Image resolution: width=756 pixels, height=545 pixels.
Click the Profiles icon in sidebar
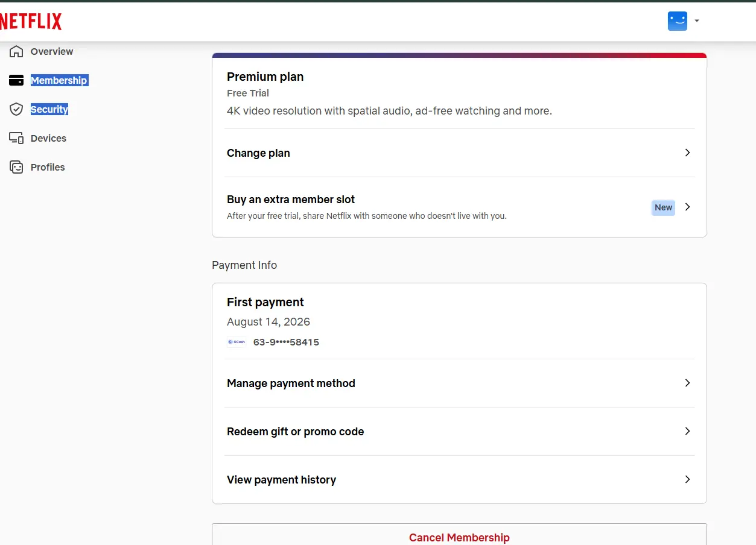(16, 167)
